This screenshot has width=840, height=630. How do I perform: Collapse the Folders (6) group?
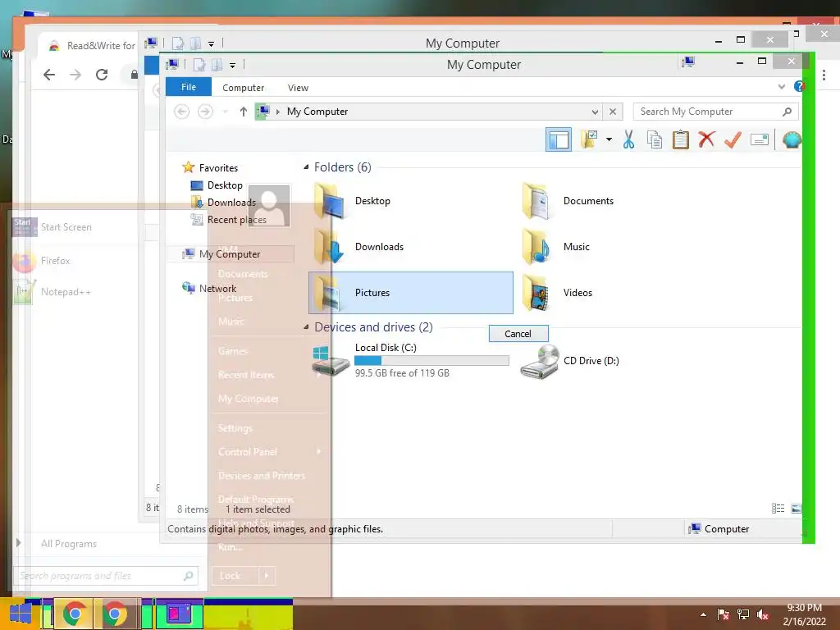[x=307, y=167]
